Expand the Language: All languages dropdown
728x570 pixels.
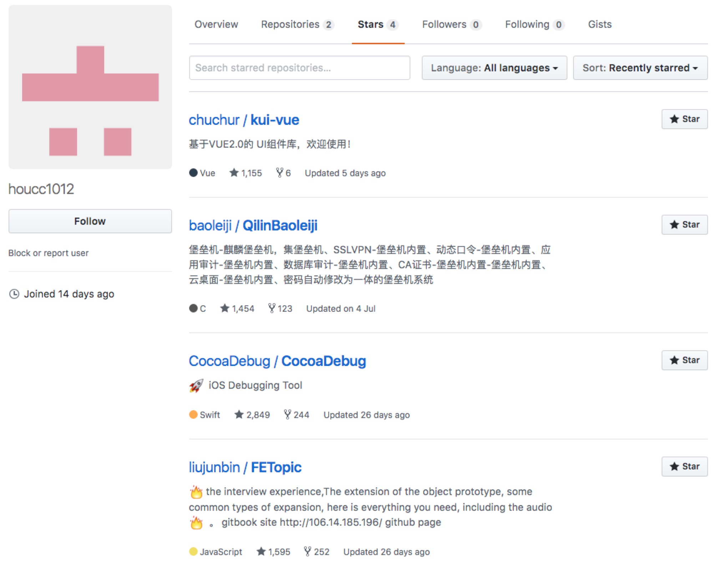point(494,68)
